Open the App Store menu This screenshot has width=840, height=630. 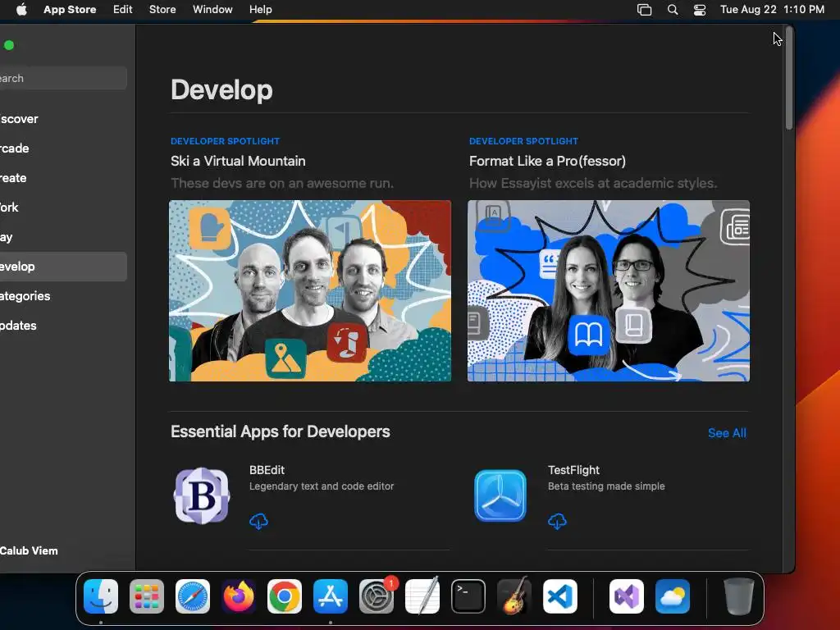pyautogui.click(x=70, y=10)
